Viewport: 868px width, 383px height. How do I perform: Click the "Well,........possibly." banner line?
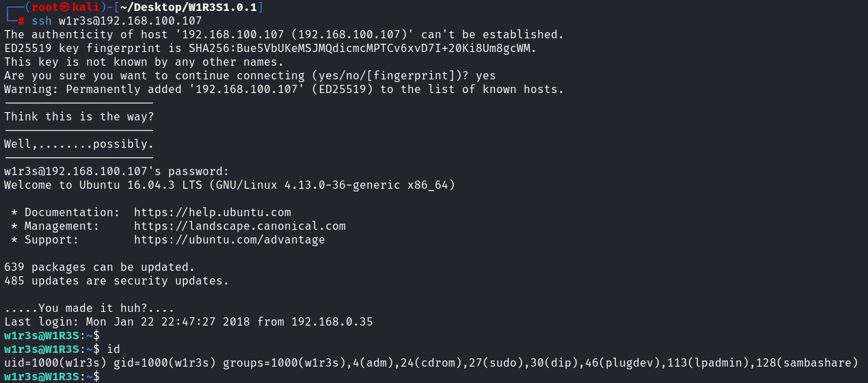[79, 144]
